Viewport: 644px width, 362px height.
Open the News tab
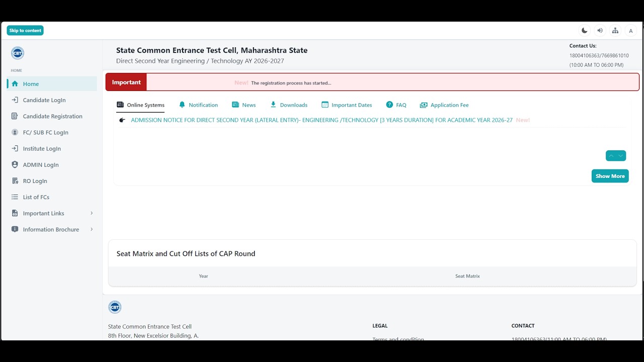tap(244, 105)
